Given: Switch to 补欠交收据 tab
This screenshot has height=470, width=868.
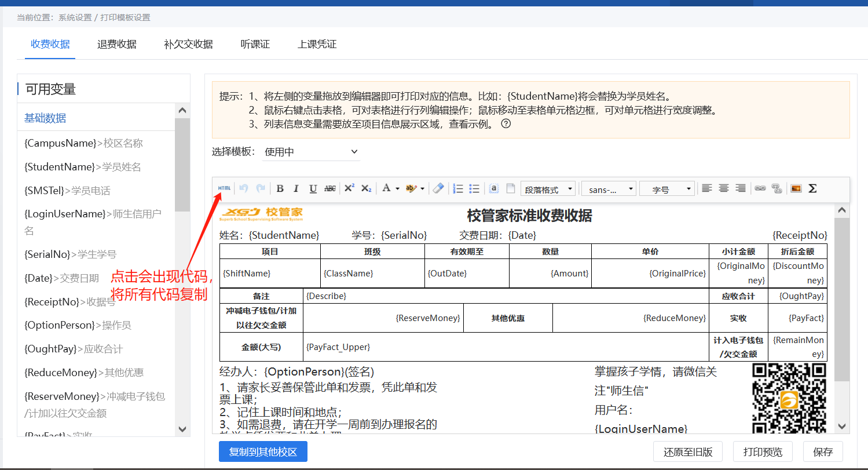Looking at the screenshot, I should (x=188, y=44).
